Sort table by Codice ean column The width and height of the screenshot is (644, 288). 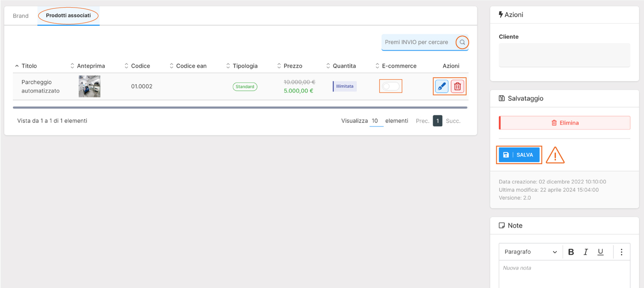[191, 66]
